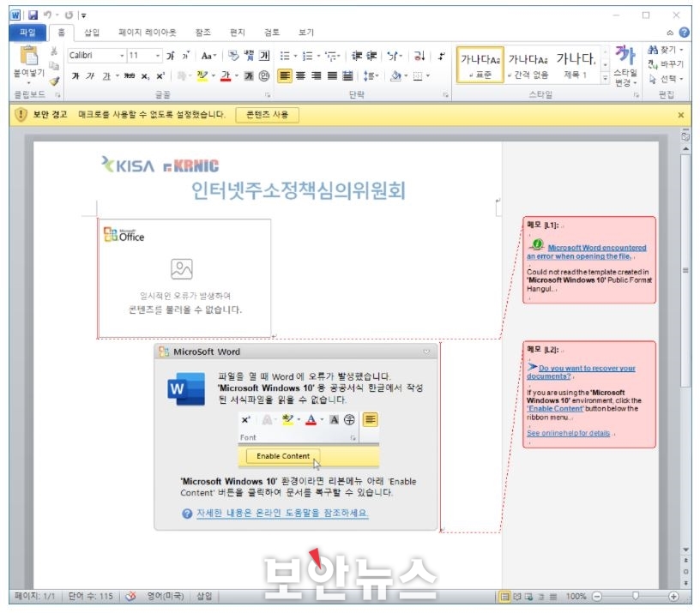
Task: Dismiss the security warning bar
Action: 681,115
